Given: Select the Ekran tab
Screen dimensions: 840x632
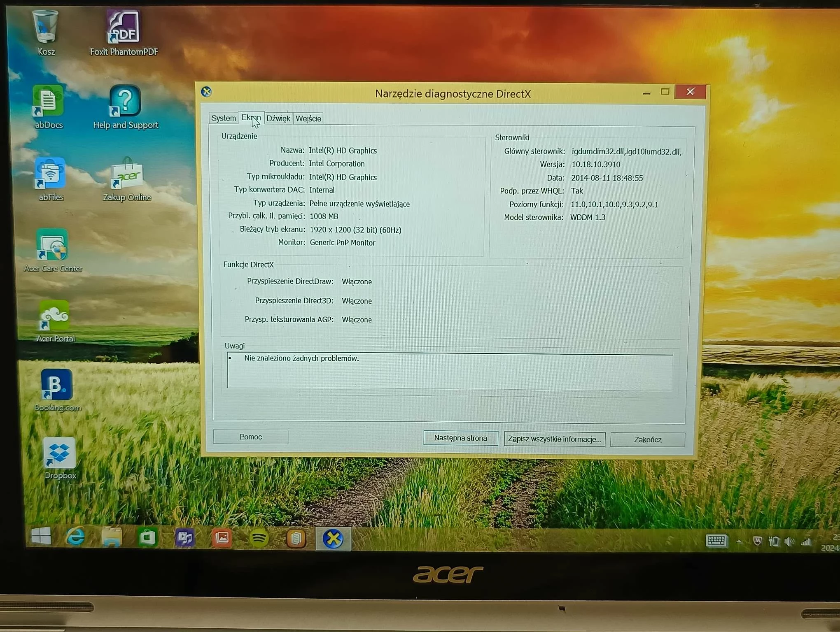Looking at the screenshot, I should click(x=251, y=117).
